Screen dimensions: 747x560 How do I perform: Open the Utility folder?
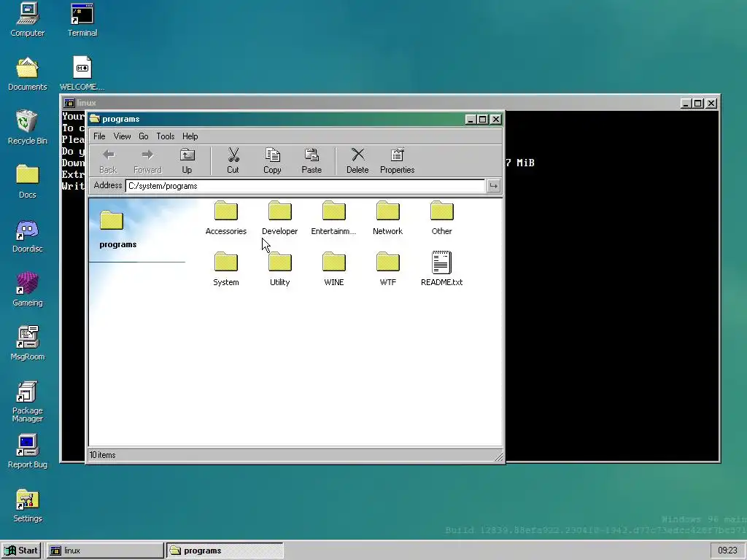point(279,269)
